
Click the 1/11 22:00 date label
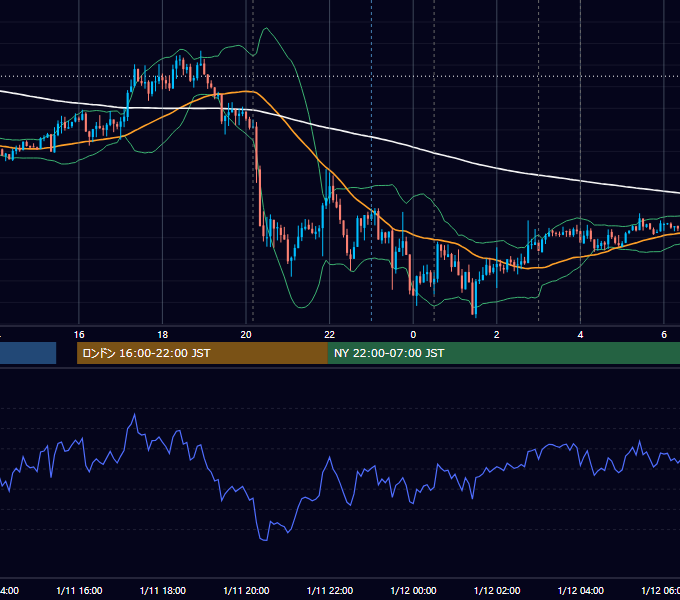[330, 590]
